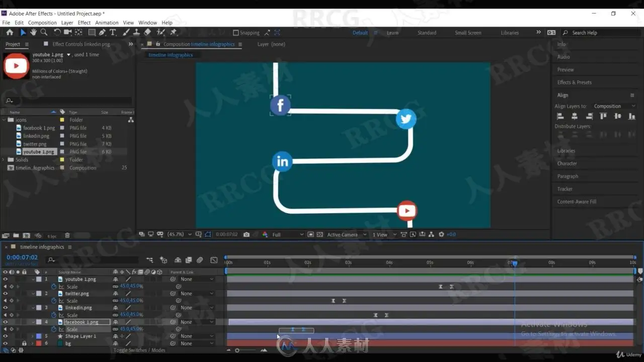Select the Horizontal Type tool

pyautogui.click(x=113, y=32)
